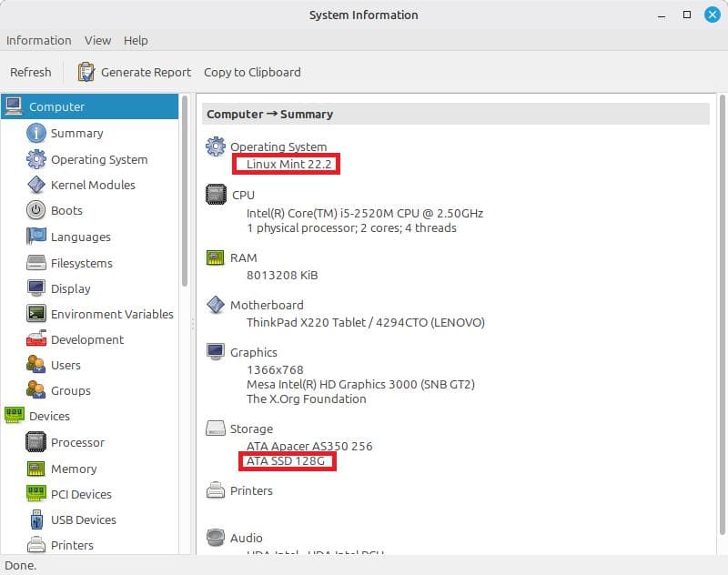The width and height of the screenshot is (728, 575).
Task: Open the Help menu
Action: click(x=136, y=40)
